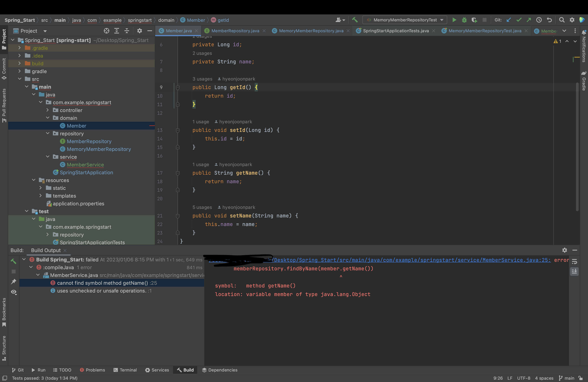Toggle pin tab icon in Build panel
This screenshot has width=588, height=382.
click(x=14, y=282)
